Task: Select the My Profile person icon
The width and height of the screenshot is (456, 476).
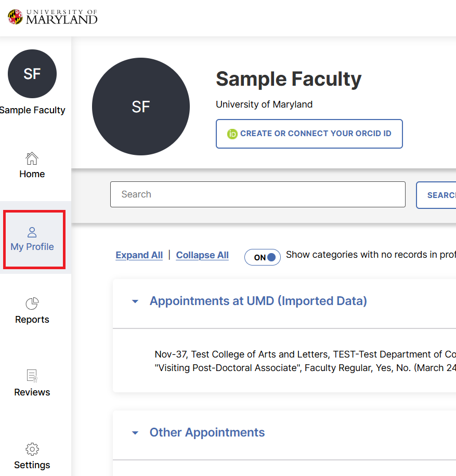Action: [x=32, y=232]
